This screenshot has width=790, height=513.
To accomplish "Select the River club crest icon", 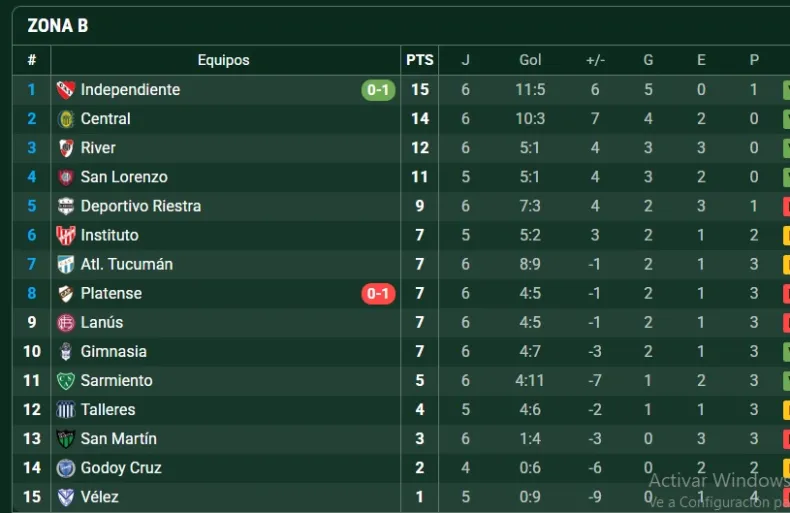I will coord(66,148).
